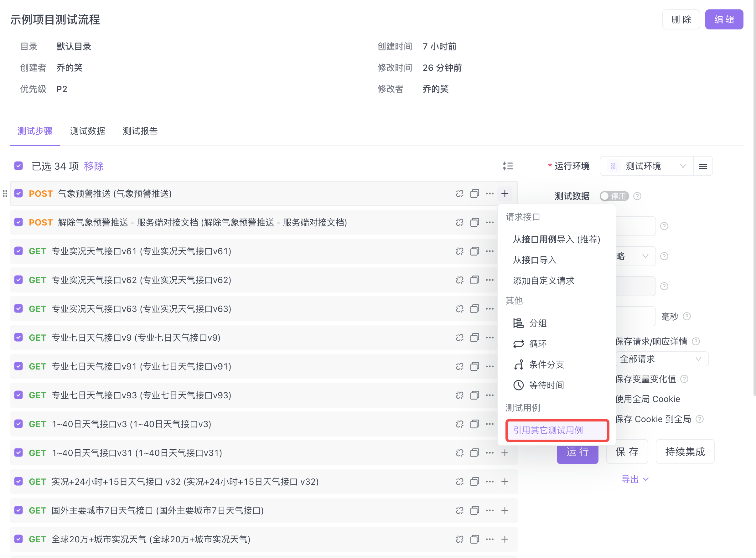This screenshot has width=756, height=558.
Task: Uncheck the 已选 34 项 select-all checkbox
Action: click(x=18, y=166)
